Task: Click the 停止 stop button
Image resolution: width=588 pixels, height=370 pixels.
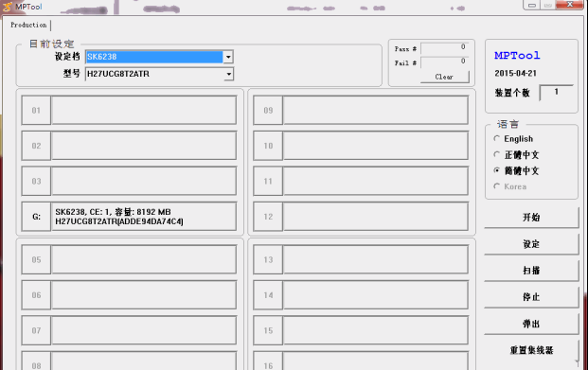Action: click(531, 297)
